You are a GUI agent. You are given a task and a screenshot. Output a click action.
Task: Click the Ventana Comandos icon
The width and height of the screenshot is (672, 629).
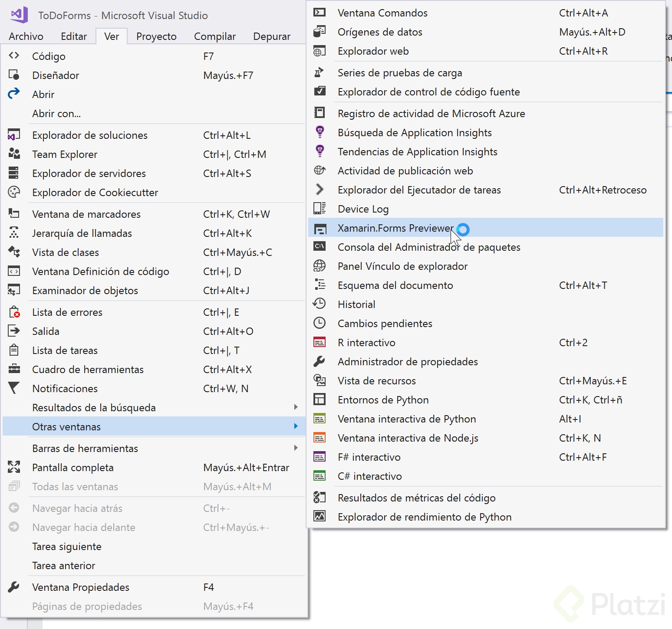pyautogui.click(x=320, y=12)
